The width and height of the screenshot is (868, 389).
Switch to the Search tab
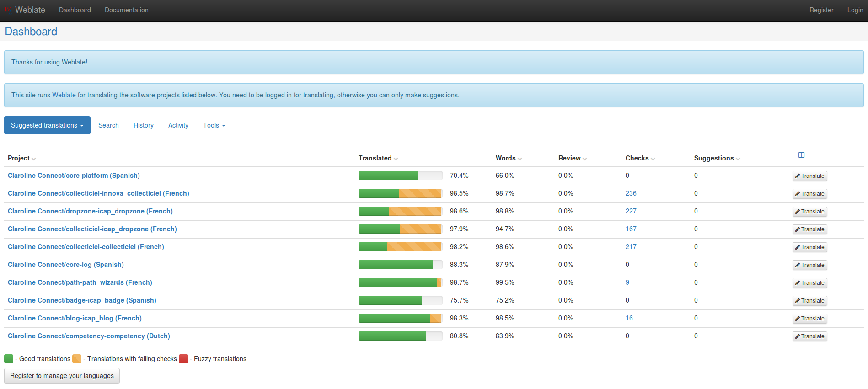pyautogui.click(x=108, y=125)
